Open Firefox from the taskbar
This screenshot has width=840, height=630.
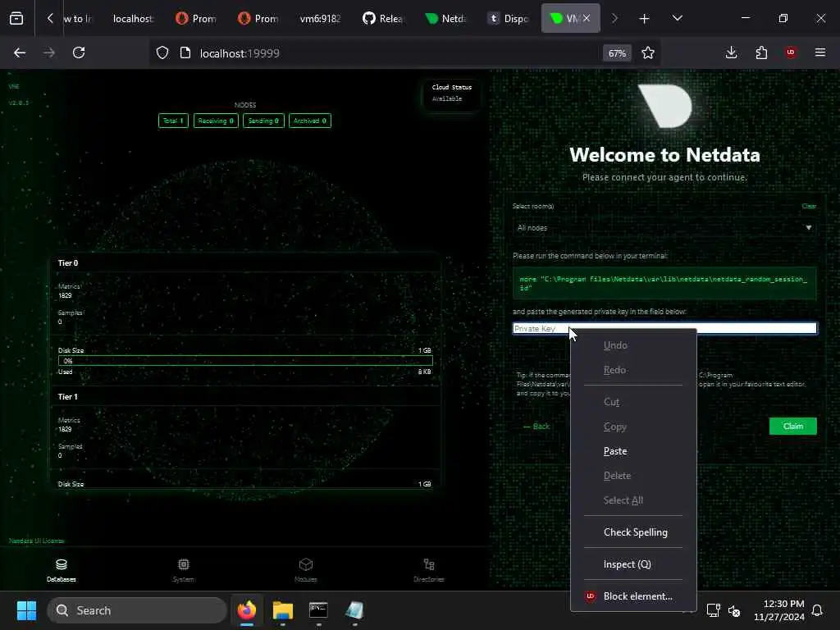tap(246, 610)
